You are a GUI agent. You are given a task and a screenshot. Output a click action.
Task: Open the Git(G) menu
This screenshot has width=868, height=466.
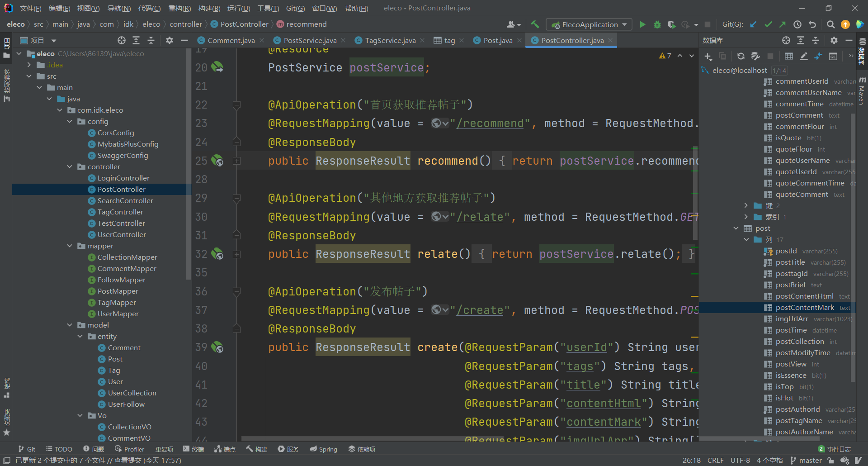295,8
